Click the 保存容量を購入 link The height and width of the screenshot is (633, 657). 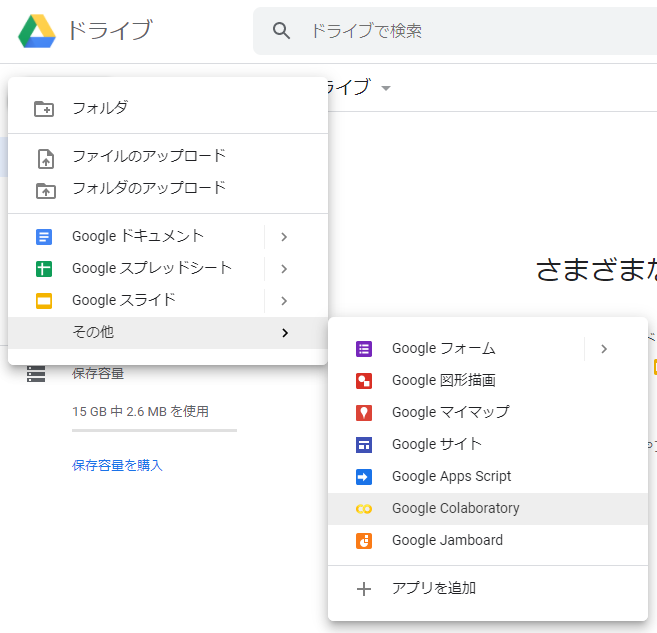(117, 465)
